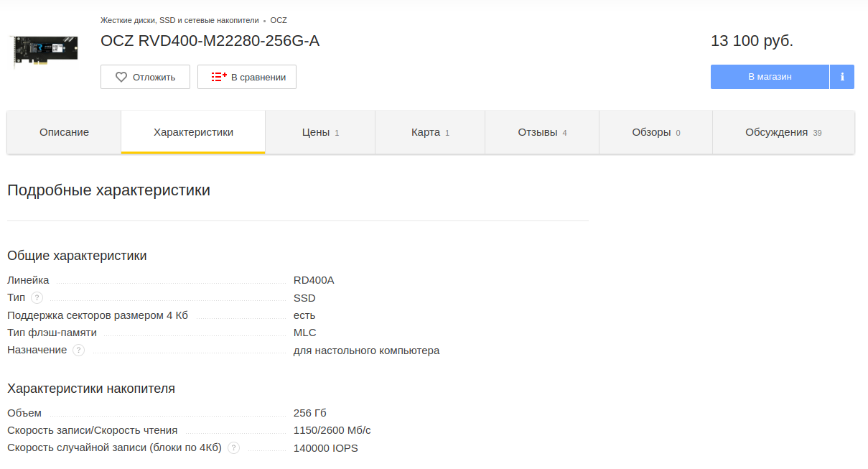Show help for Скорость случайной записи question mark
The width and height of the screenshot is (868, 469).
click(233, 447)
